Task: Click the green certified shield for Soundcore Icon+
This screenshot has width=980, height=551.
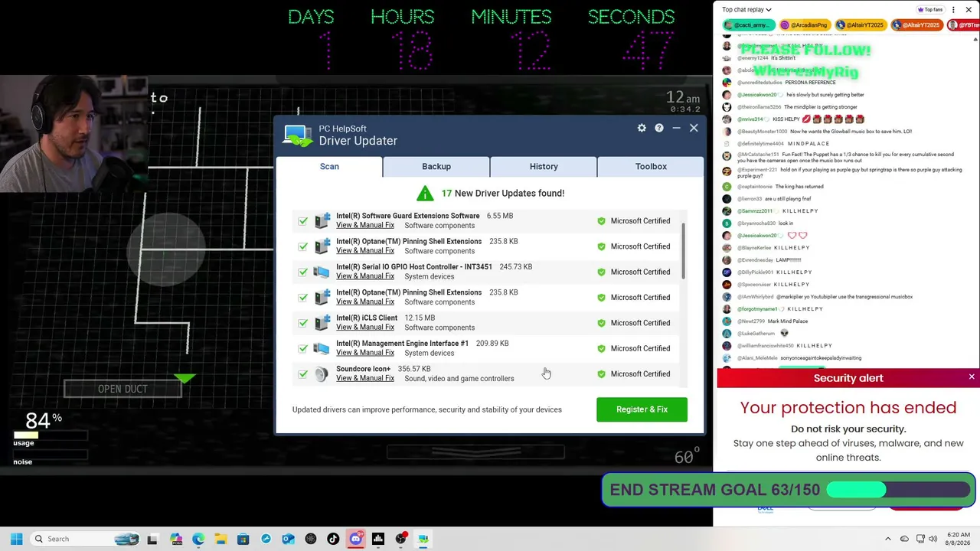Action: coord(601,374)
